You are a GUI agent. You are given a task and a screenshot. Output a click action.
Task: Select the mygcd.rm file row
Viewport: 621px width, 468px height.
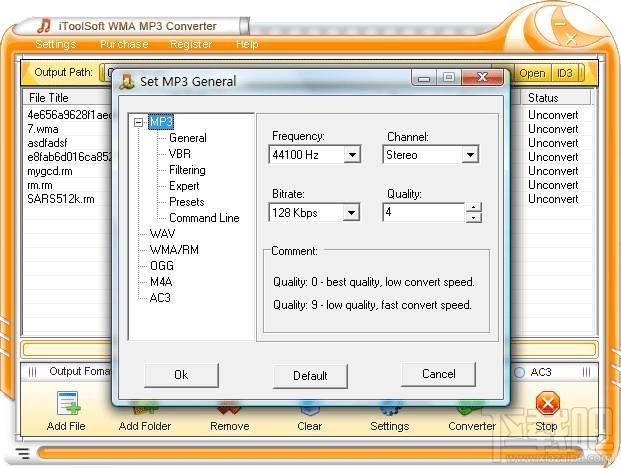(50, 171)
